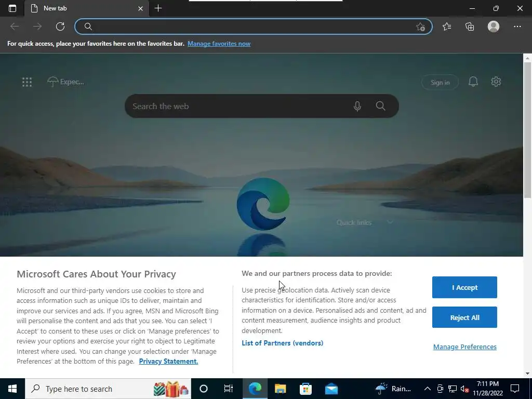Viewport: 532px width, 399px height.
Task: Open the taskbar Rain weather widget
Action: point(394,389)
